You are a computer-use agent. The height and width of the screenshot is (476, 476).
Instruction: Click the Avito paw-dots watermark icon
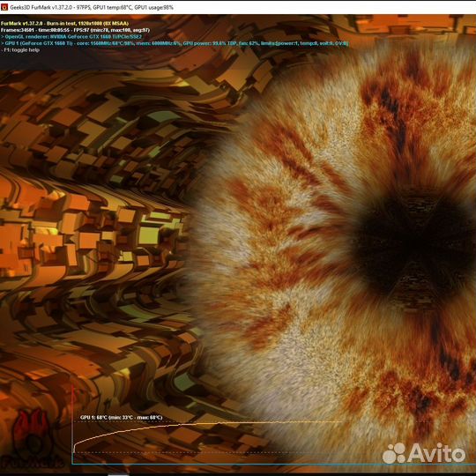(x=394, y=453)
